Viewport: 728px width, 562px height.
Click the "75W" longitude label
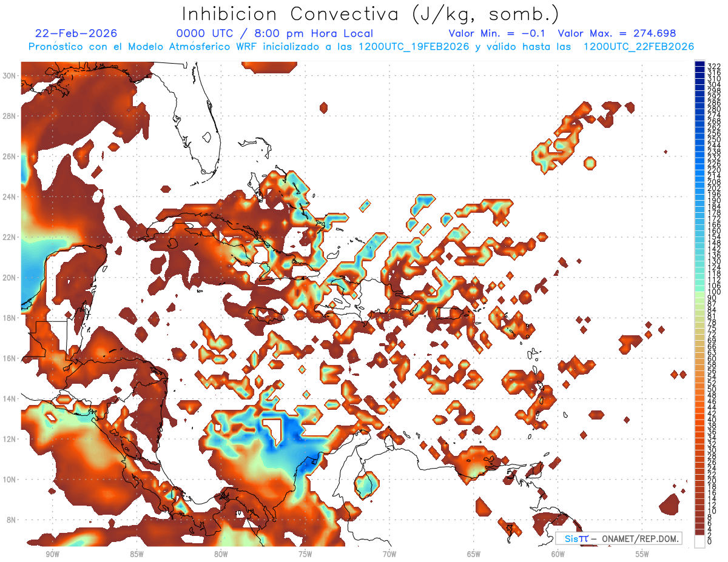[x=305, y=555]
